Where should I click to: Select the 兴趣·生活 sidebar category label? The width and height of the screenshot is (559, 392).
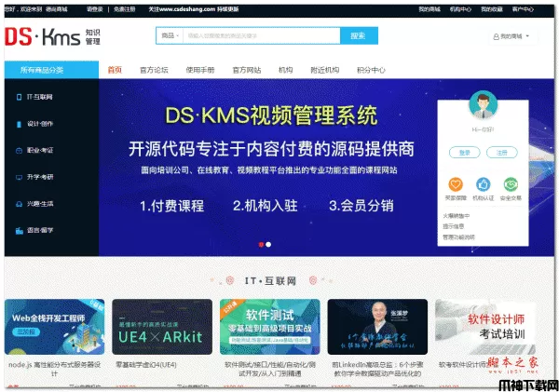coord(40,204)
